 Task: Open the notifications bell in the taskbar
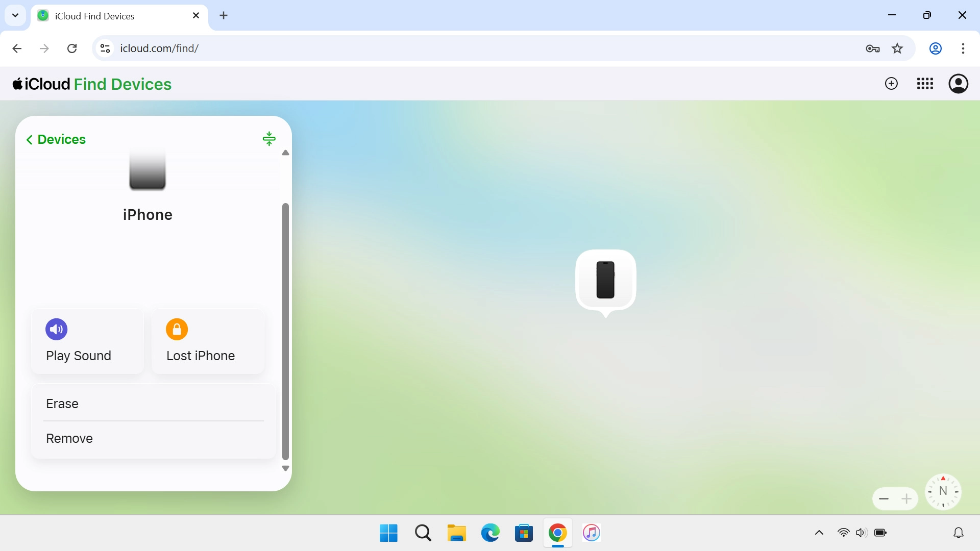(x=959, y=533)
